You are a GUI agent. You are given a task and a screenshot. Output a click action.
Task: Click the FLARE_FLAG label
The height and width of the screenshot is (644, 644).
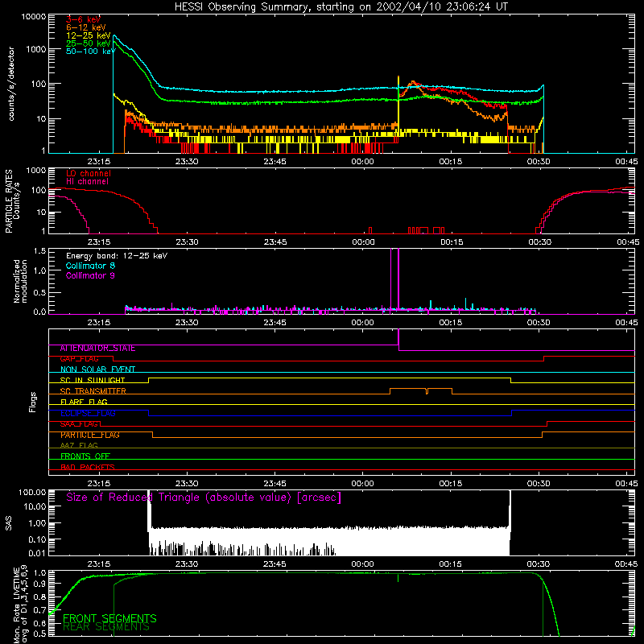pyautogui.click(x=84, y=402)
